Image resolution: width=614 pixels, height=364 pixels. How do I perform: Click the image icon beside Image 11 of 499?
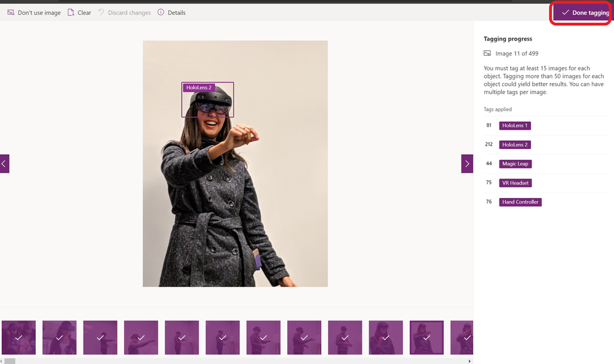tap(487, 53)
